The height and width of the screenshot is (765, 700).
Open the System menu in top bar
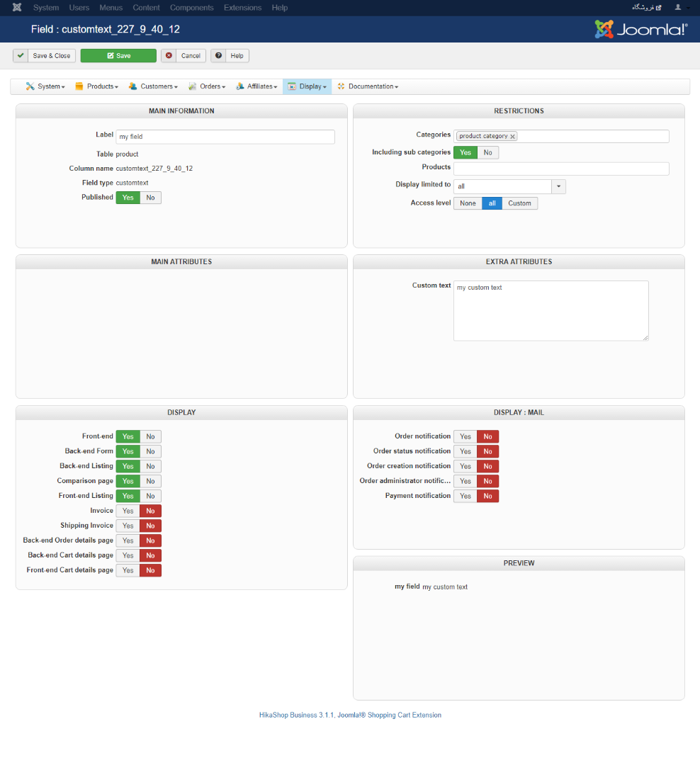[x=46, y=8]
